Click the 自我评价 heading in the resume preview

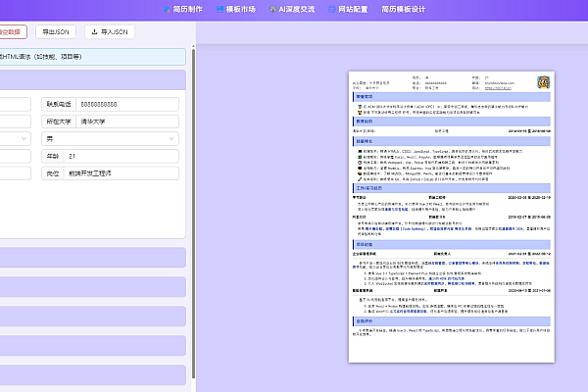click(x=365, y=321)
